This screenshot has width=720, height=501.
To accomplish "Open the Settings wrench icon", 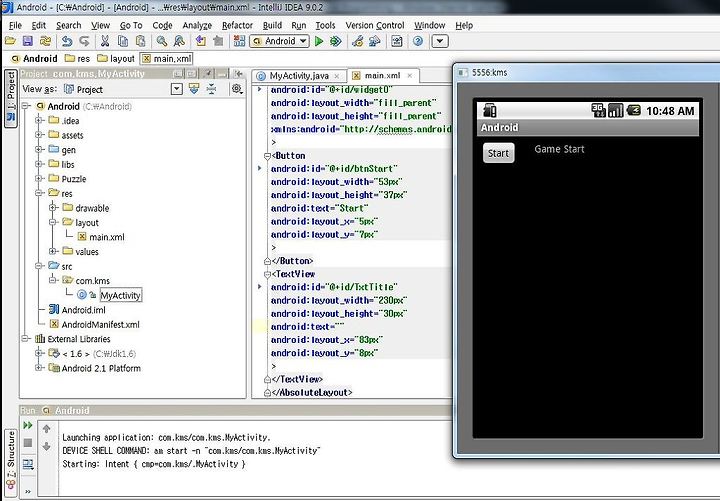I will click(357, 41).
